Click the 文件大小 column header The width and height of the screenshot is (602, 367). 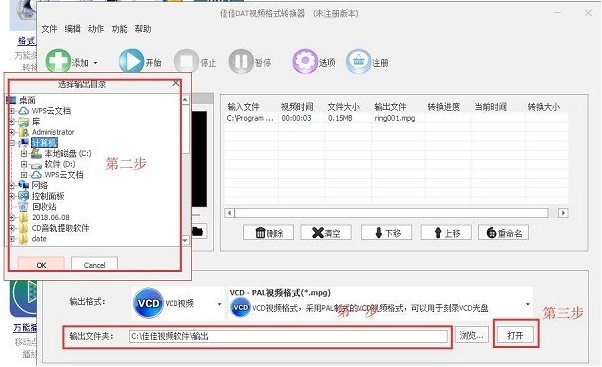[x=343, y=107]
